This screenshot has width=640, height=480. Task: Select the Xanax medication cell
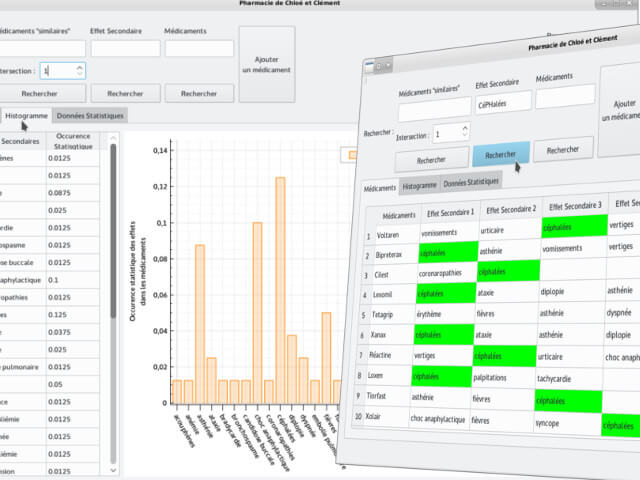click(x=390, y=335)
